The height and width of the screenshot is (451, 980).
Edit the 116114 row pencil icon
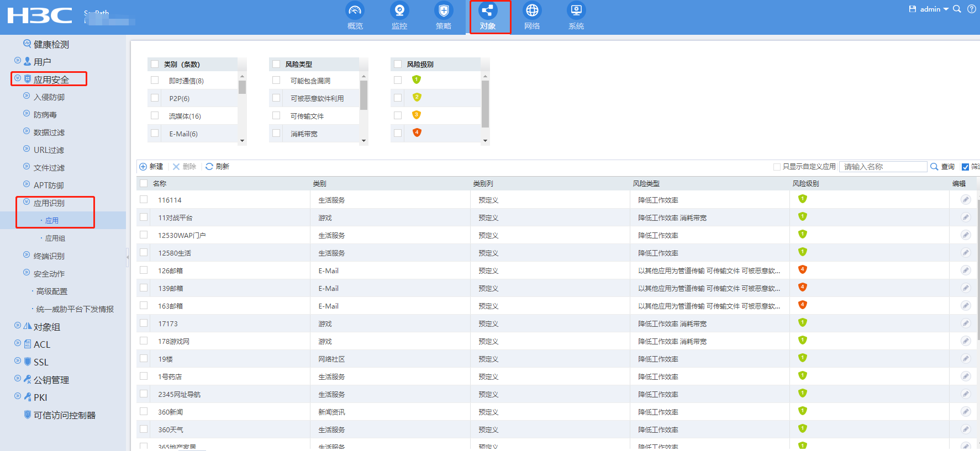point(966,199)
